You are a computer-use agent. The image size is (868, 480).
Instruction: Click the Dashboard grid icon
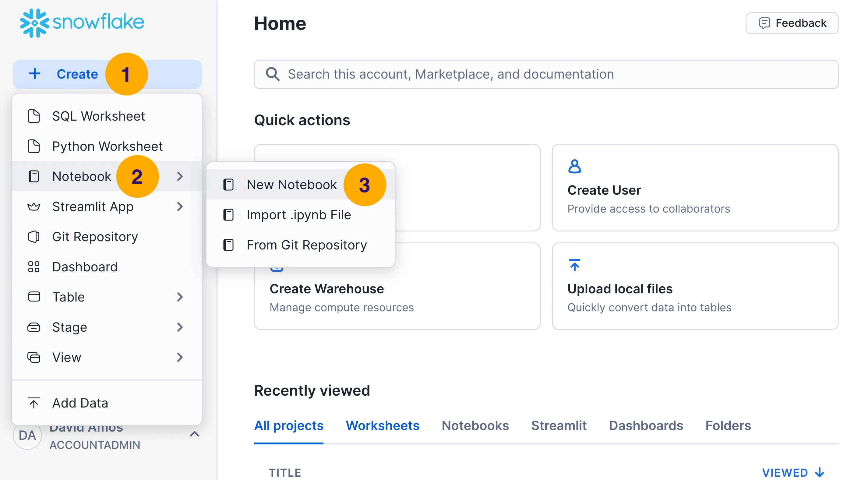34,266
